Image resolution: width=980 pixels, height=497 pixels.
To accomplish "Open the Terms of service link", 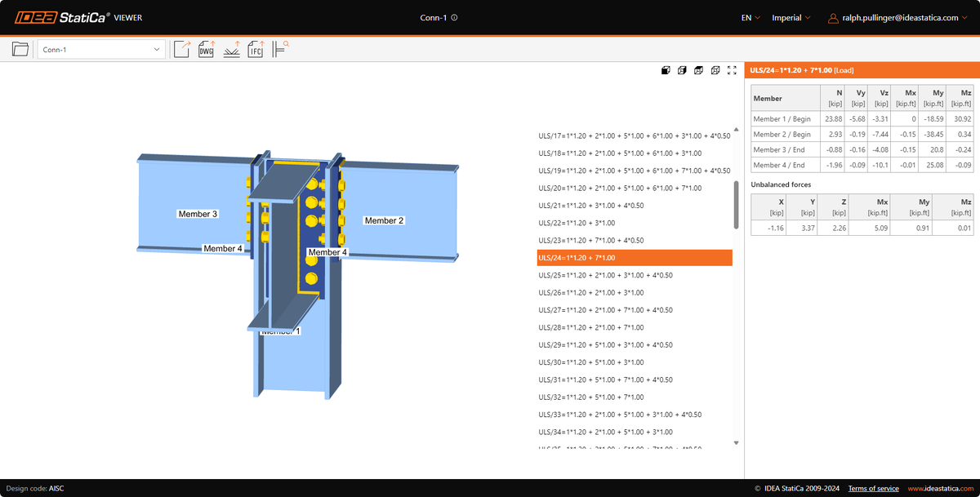I will click(x=873, y=488).
